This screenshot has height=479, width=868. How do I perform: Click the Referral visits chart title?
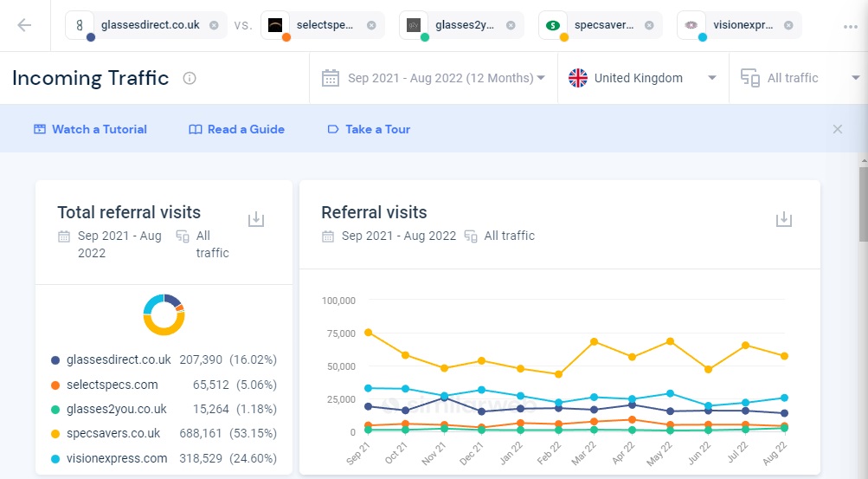point(374,212)
